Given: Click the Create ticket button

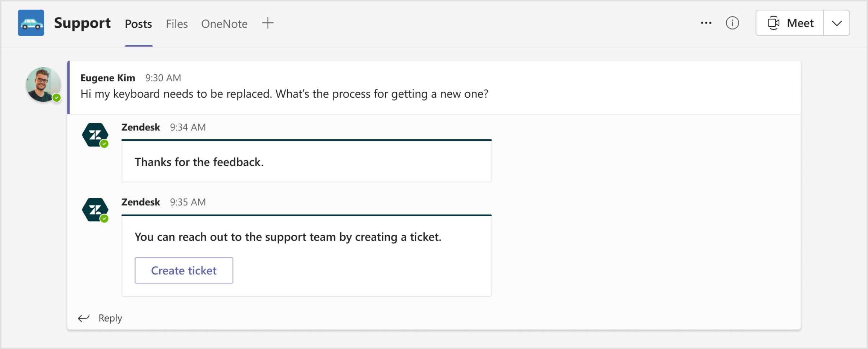Looking at the screenshot, I should (x=184, y=270).
